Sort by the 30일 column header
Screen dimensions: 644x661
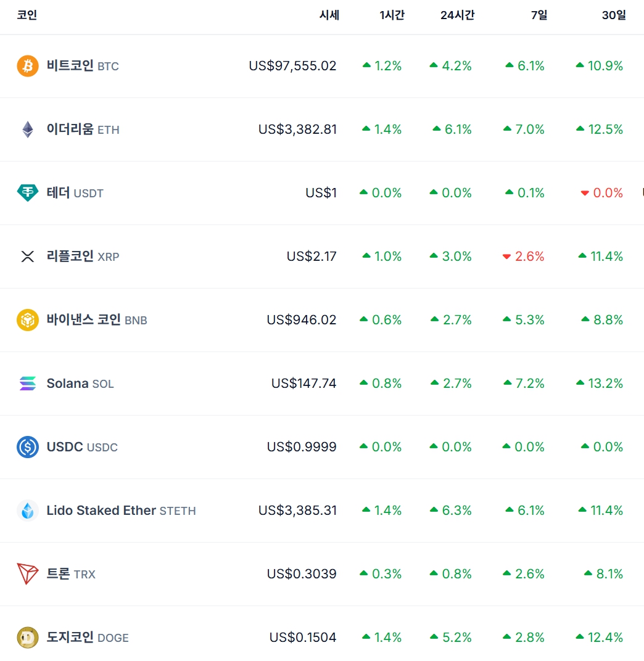tap(614, 15)
